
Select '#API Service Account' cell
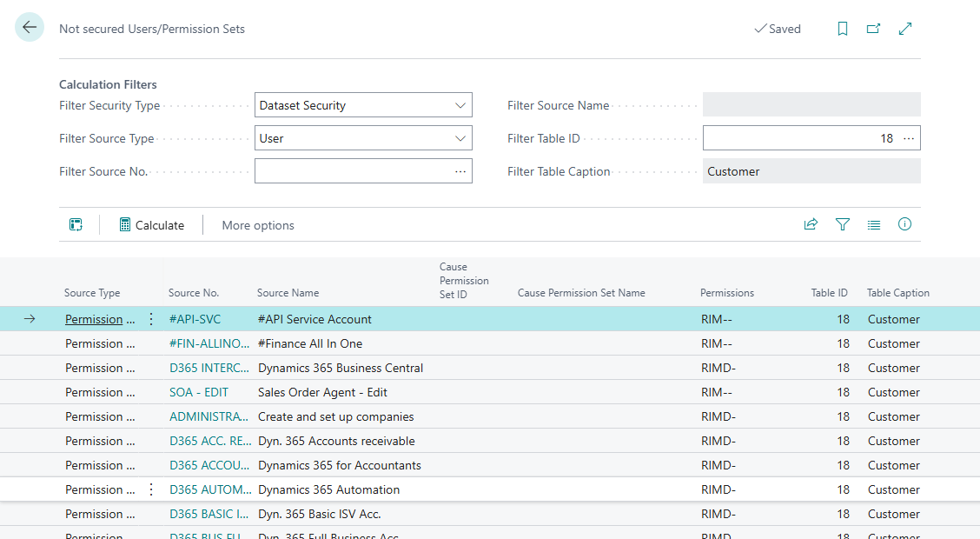point(315,319)
